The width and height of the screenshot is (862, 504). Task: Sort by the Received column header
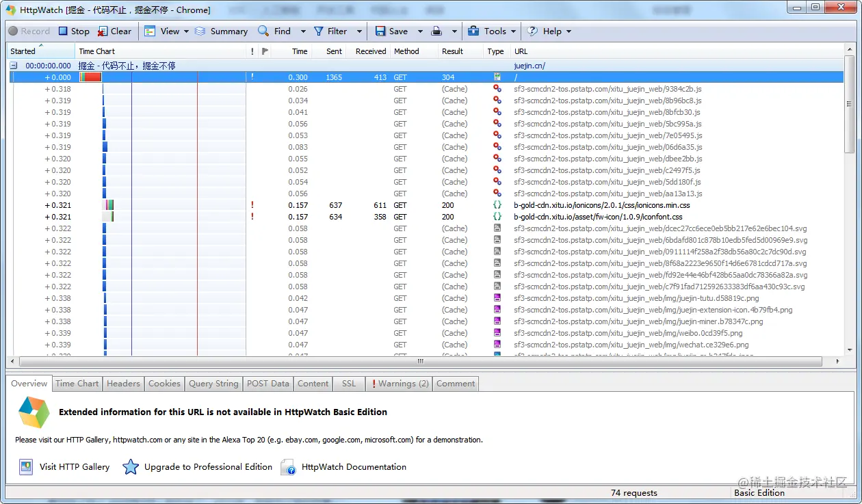click(x=367, y=51)
